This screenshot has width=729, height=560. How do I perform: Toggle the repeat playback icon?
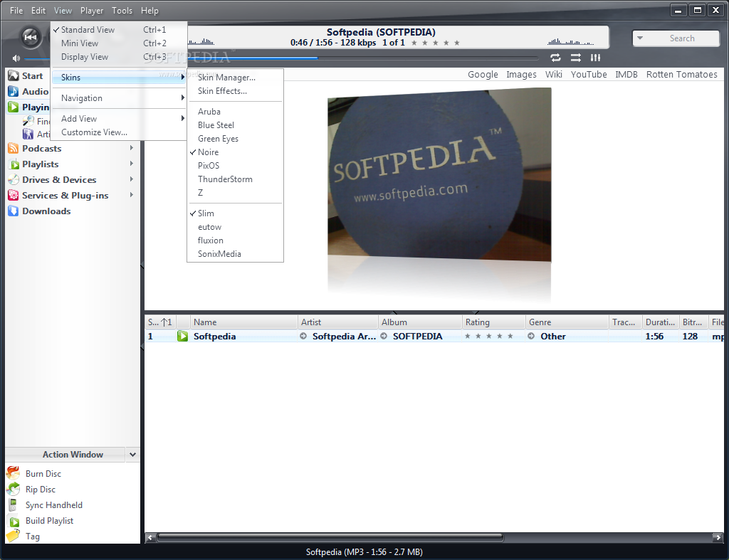pos(555,58)
